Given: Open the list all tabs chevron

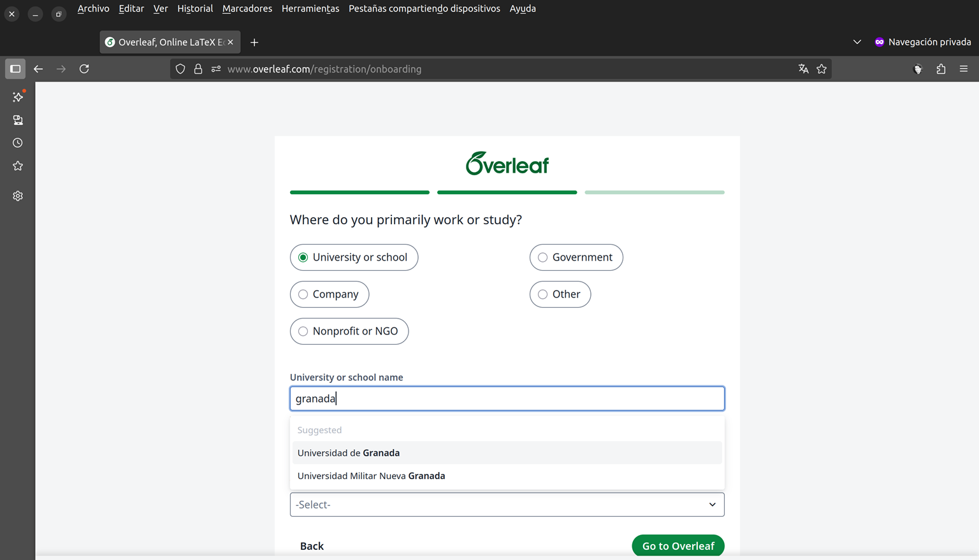Looking at the screenshot, I should 857,42.
